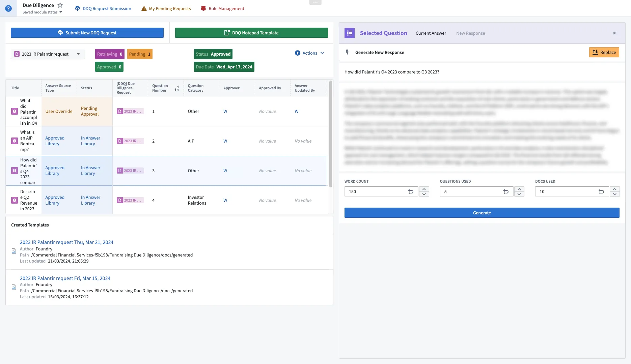
Task: Click approver W in Investor Relations row
Action: click(x=225, y=200)
